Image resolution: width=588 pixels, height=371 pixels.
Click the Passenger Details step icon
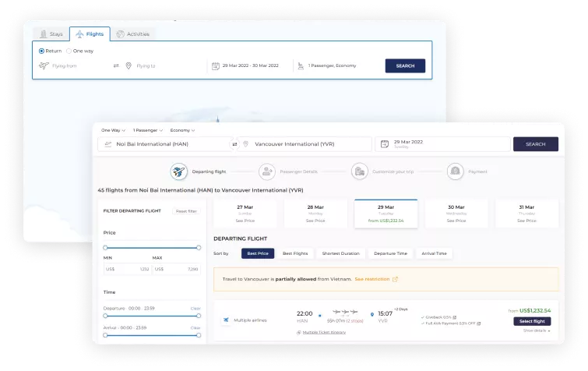pos(267,171)
